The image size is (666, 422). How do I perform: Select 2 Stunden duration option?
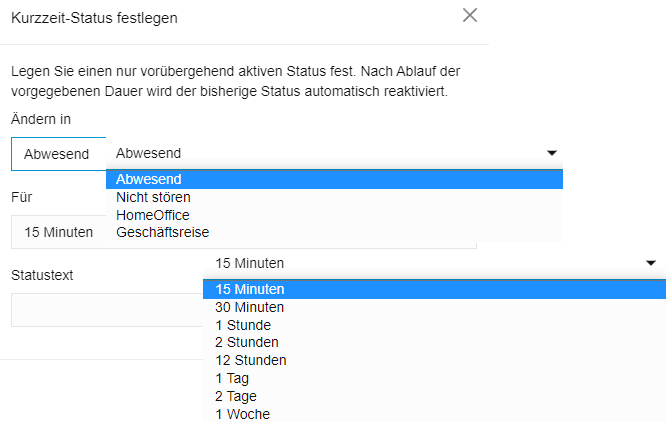pos(435,342)
